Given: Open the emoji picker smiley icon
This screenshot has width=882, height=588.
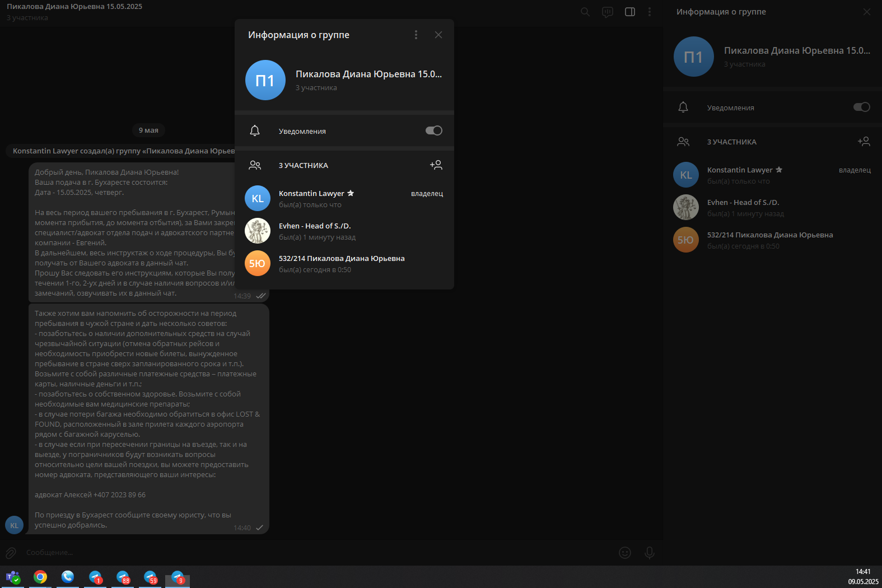Looking at the screenshot, I should point(625,553).
